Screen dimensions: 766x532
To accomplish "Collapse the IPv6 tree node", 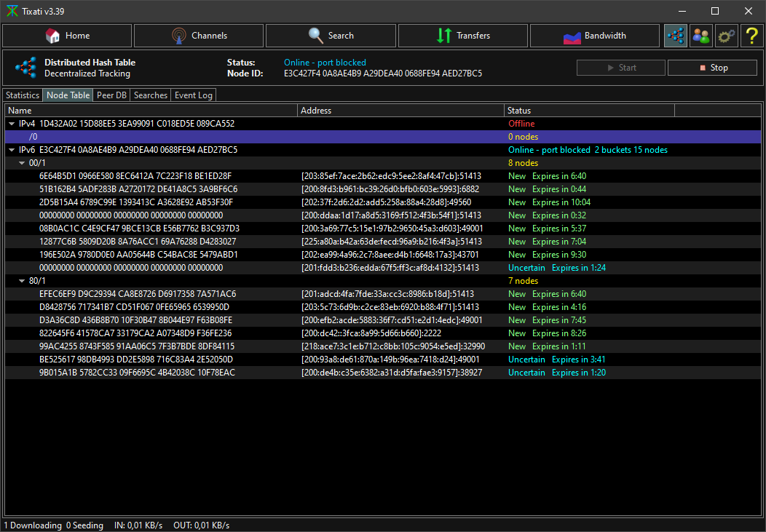I will pyautogui.click(x=12, y=150).
